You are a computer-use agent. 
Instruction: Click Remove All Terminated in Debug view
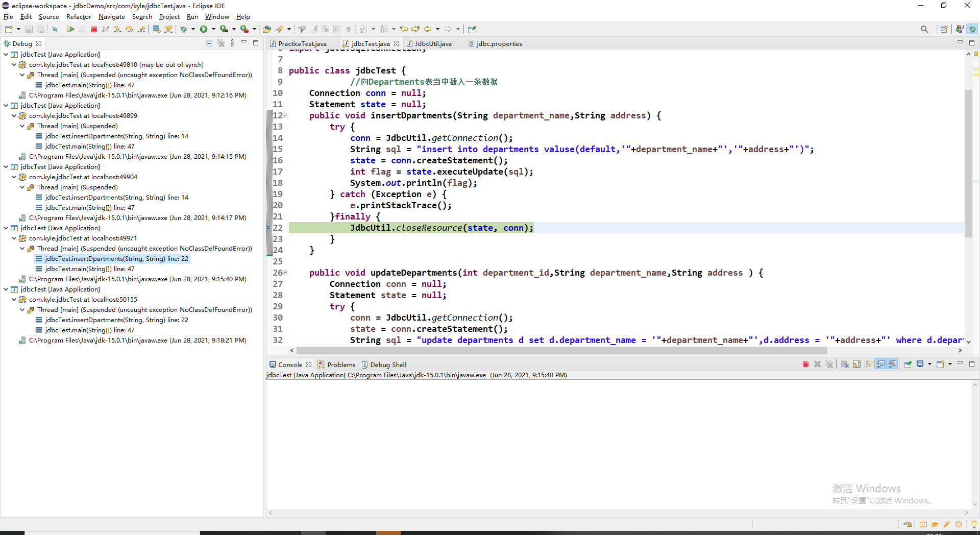pyautogui.click(x=220, y=43)
